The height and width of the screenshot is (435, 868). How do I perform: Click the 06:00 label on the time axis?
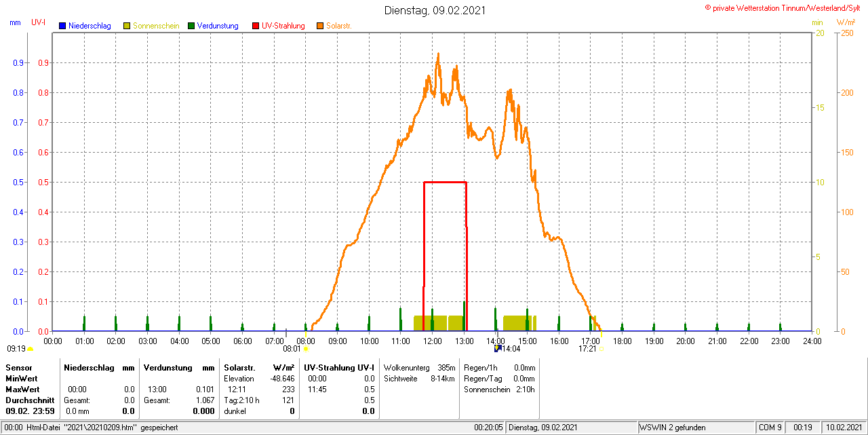242,341
